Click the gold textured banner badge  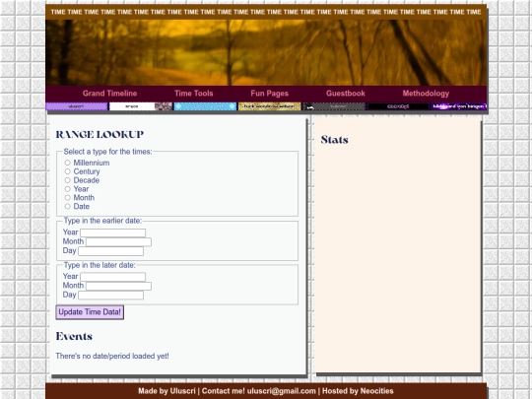click(x=269, y=106)
